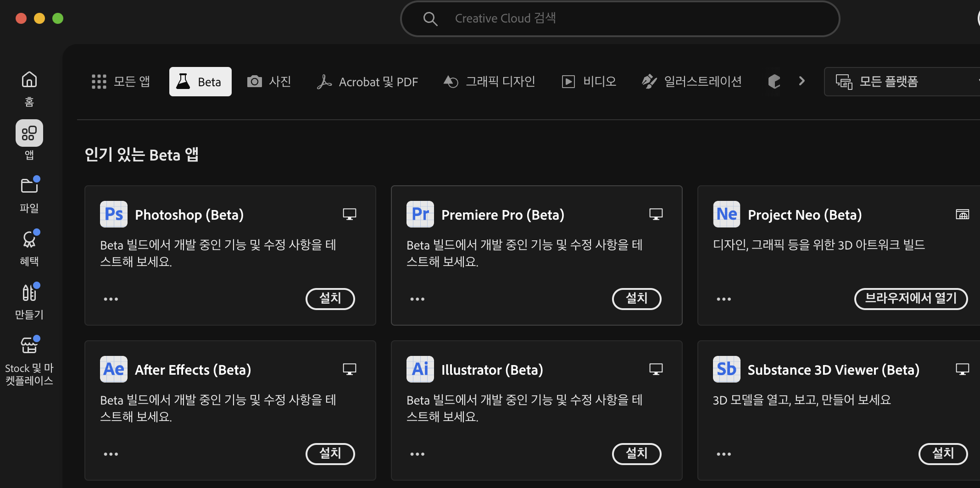Image resolution: width=980 pixels, height=488 pixels.
Task: Install Illustrator (Beta) with 설치 button
Action: click(x=637, y=454)
